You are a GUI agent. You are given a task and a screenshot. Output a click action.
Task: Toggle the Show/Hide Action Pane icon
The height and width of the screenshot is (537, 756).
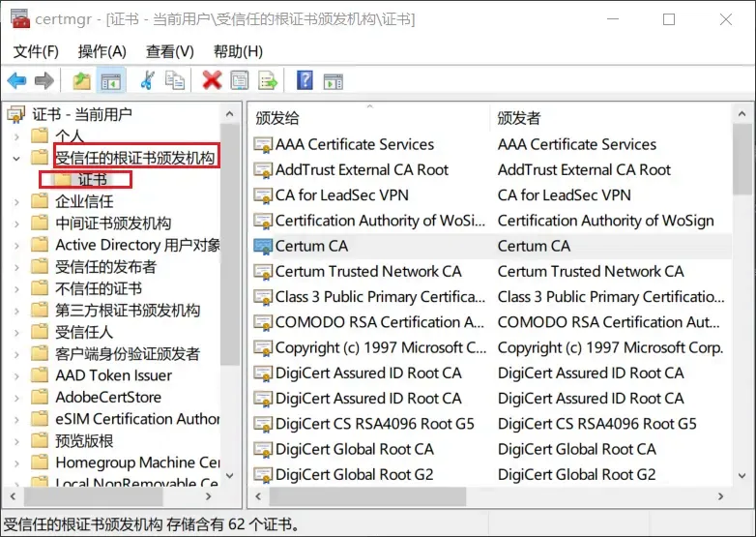334,81
